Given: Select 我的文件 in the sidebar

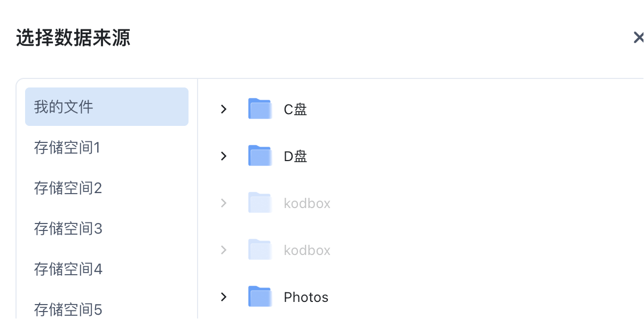Looking at the screenshot, I should pyautogui.click(x=107, y=107).
